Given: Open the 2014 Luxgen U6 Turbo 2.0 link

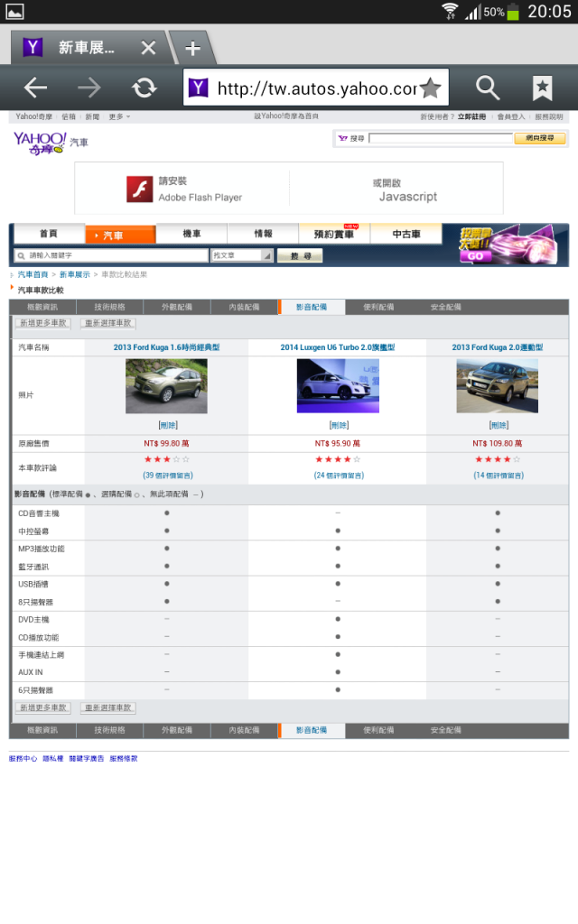Looking at the screenshot, I should (x=338, y=347).
